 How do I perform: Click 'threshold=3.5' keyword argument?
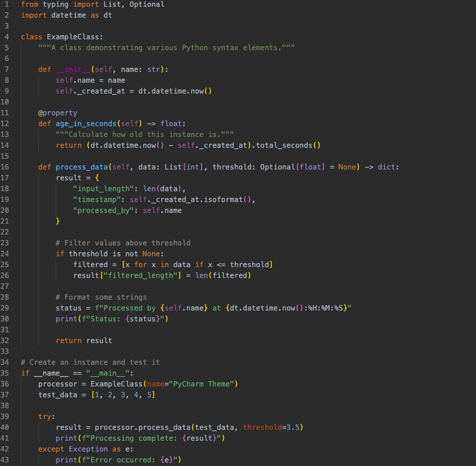pos(271,428)
